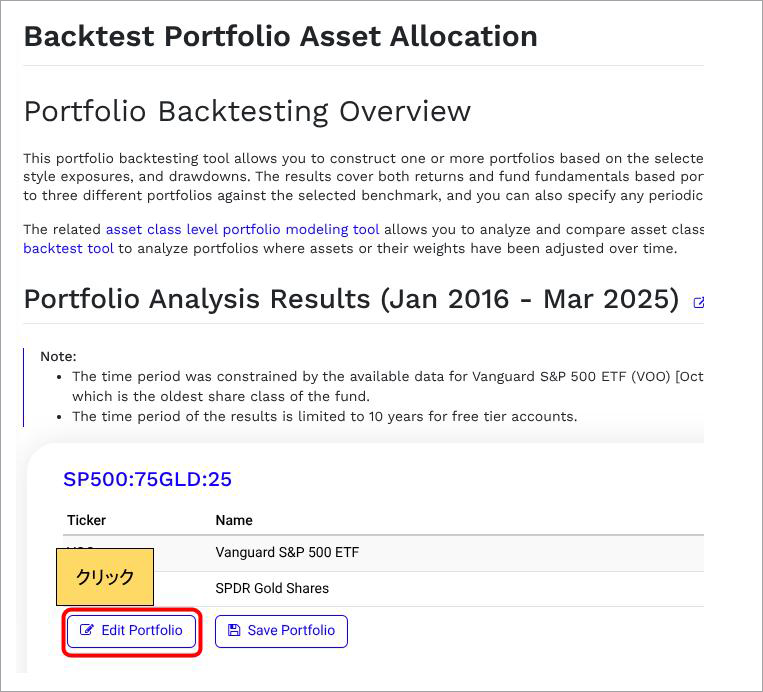Click the edit icon beside Portfolio Analysis Results

[698, 302]
